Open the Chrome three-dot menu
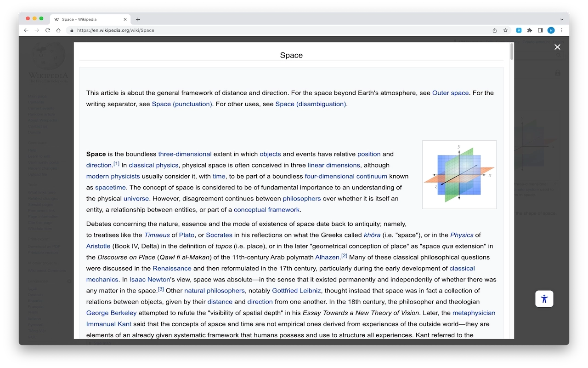 [x=562, y=30]
